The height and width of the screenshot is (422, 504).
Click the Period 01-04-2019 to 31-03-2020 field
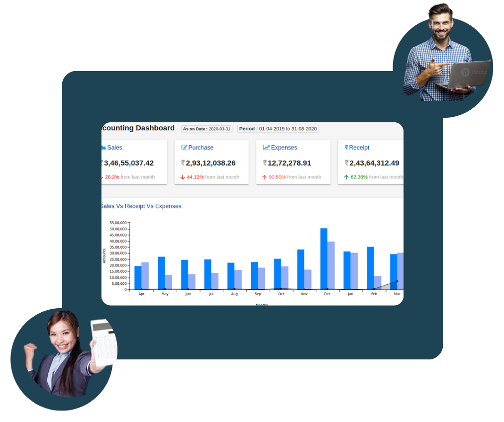278,129
